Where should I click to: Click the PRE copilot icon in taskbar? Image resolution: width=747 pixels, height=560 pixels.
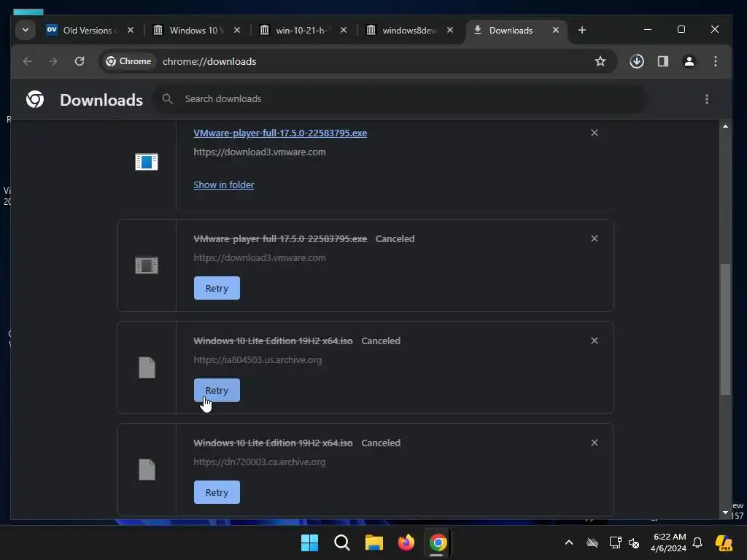point(724,542)
